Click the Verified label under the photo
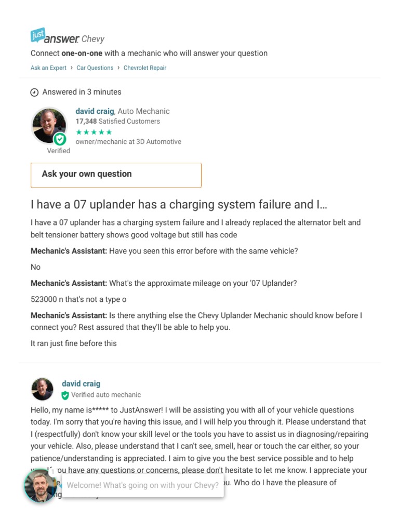Image resolution: width=399 pixels, height=532 pixels. (x=58, y=151)
